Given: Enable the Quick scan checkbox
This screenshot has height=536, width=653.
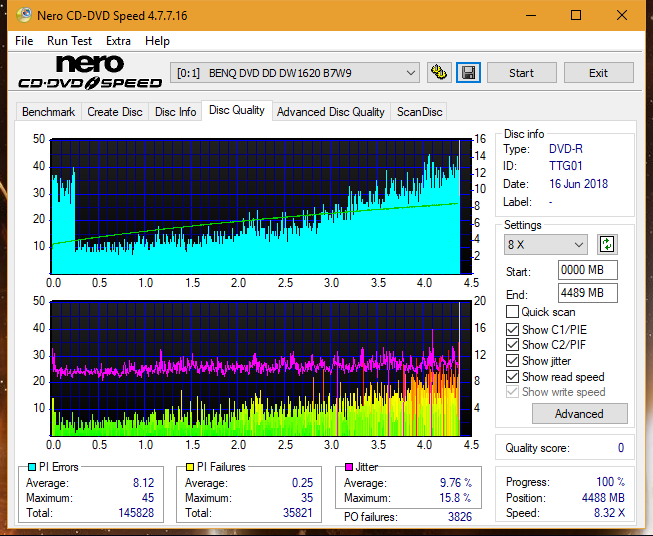Looking at the screenshot, I should 512,312.
